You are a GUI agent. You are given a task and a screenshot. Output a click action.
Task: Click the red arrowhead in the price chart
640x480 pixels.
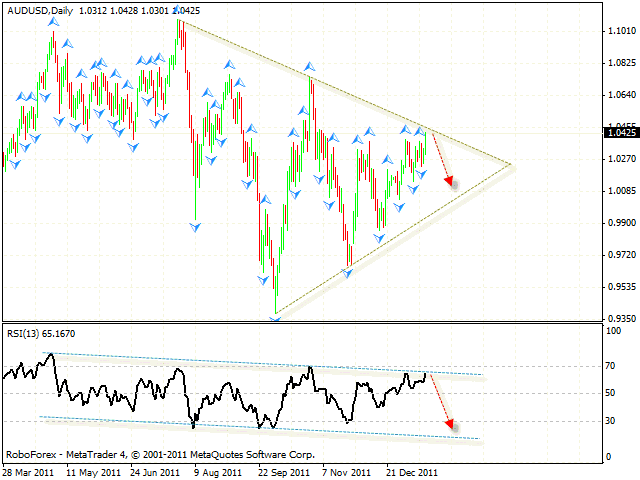450,182
